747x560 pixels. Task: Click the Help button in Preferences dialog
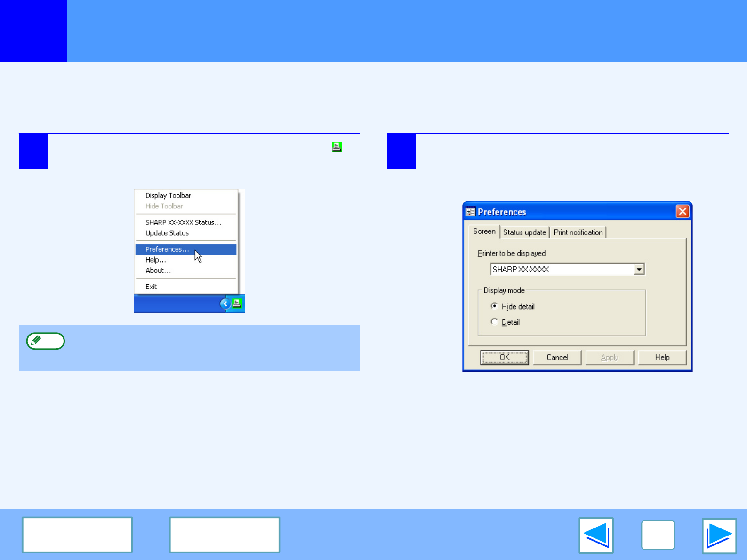coord(662,358)
